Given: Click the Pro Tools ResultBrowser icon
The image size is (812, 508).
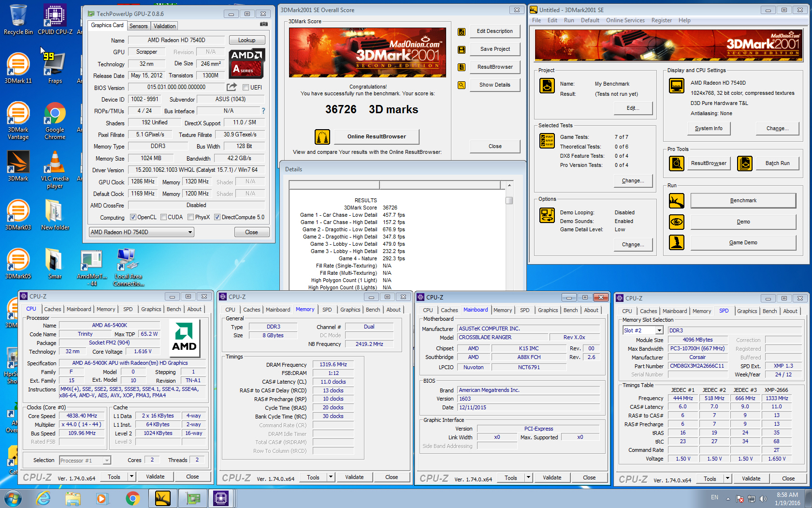Looking at the screenshot, I should point(677,164).
